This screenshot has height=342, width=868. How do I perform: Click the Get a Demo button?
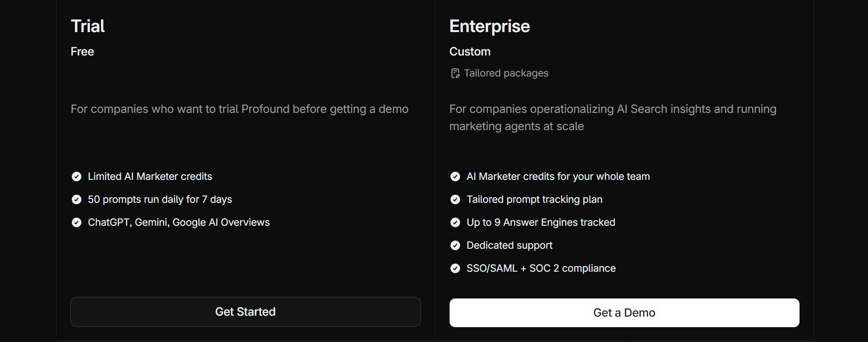624,313
